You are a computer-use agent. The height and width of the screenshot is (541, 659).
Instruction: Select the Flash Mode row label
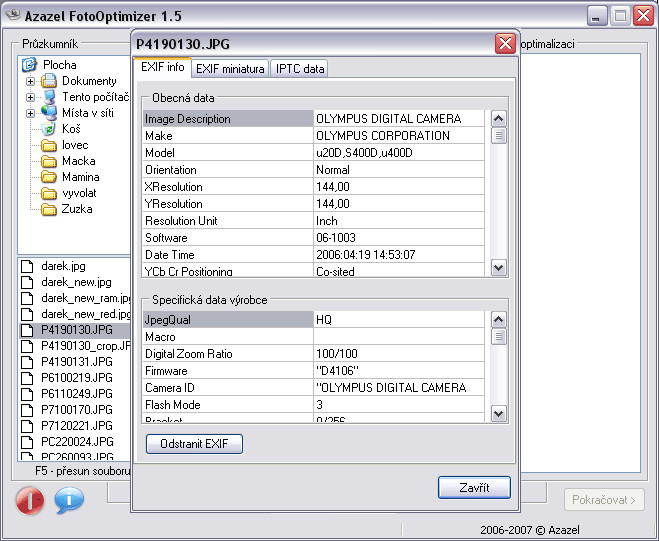[x=173, y=405]
